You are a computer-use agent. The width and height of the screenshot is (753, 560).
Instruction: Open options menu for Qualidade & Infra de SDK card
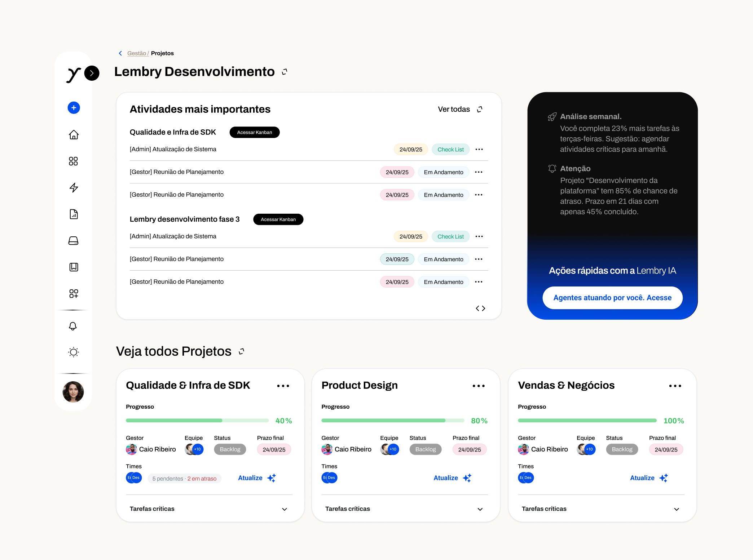pos(283,386)
